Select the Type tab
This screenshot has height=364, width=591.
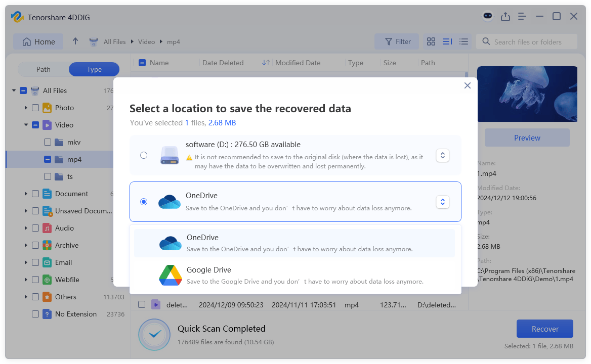click(94, 69)
